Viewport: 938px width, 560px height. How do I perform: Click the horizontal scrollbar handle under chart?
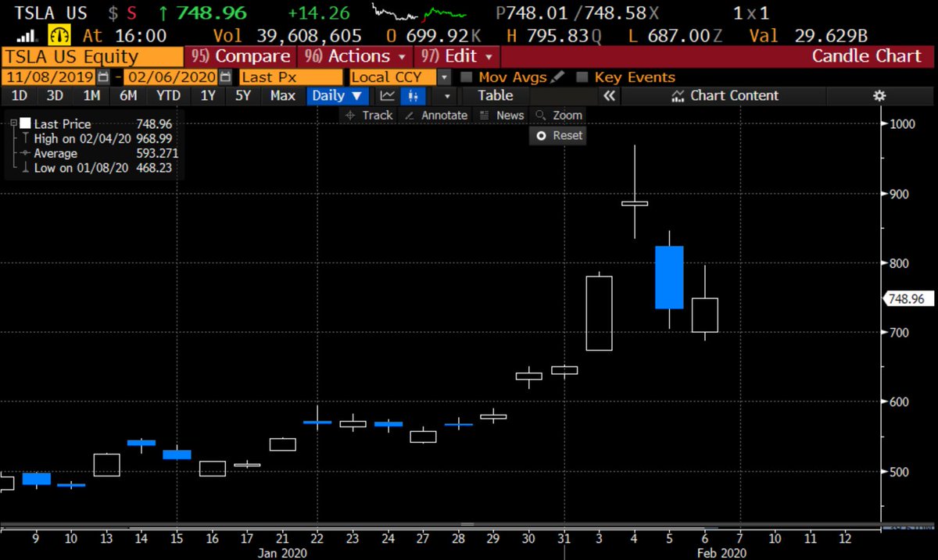pos(466,525)
